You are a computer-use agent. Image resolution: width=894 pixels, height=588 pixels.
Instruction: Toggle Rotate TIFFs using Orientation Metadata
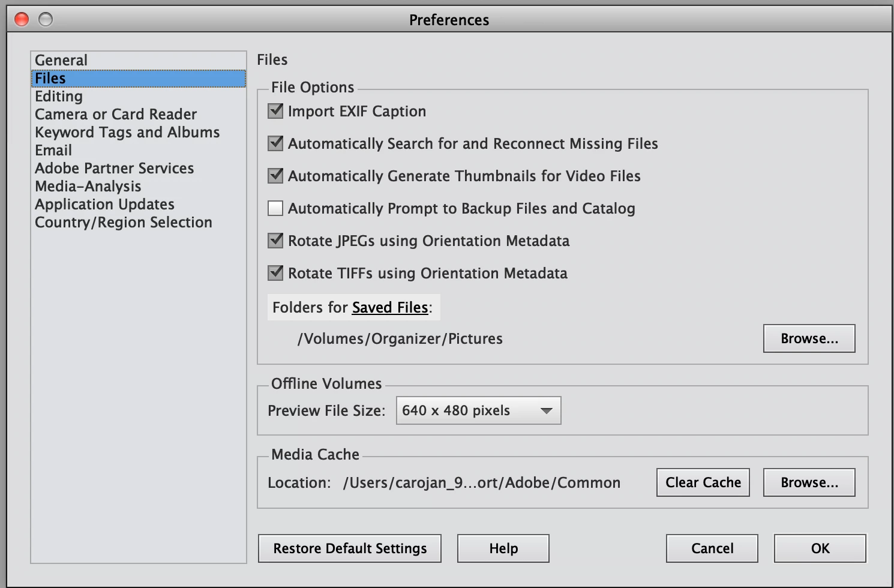click(275, 273)
